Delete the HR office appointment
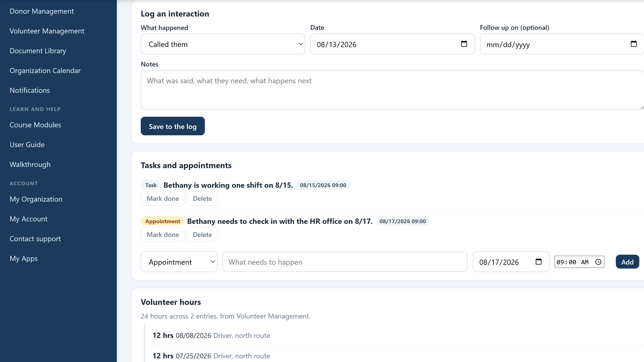Image resolution: width=644 pixels, height=362 pixels. click(202, 234)
